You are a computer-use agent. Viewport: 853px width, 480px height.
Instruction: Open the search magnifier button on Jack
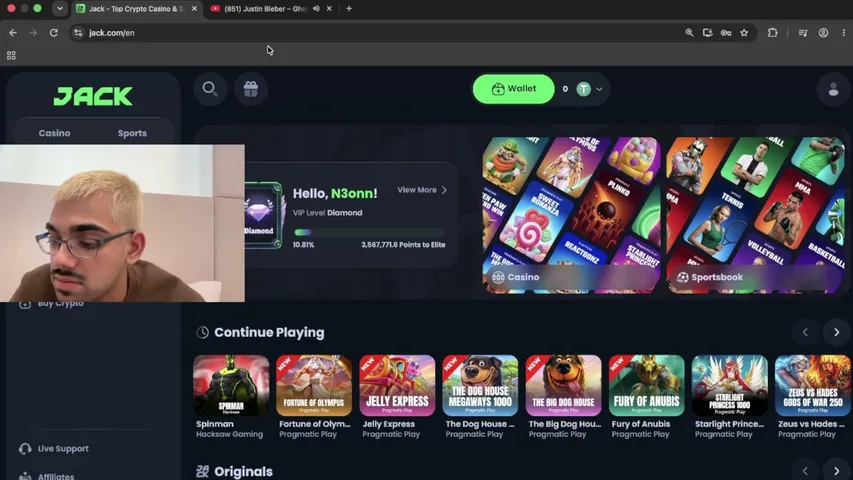(x=210, y=89)
